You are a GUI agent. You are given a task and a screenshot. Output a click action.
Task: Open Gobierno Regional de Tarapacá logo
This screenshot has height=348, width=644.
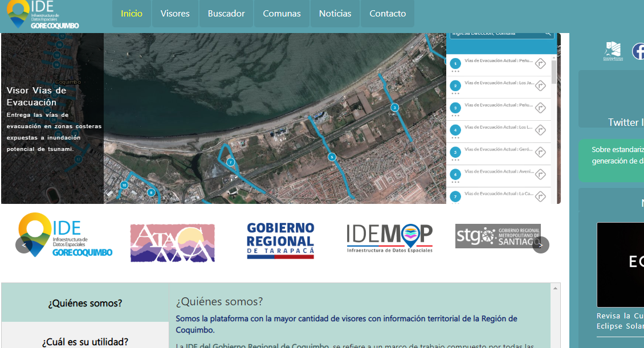pos(280,241)
